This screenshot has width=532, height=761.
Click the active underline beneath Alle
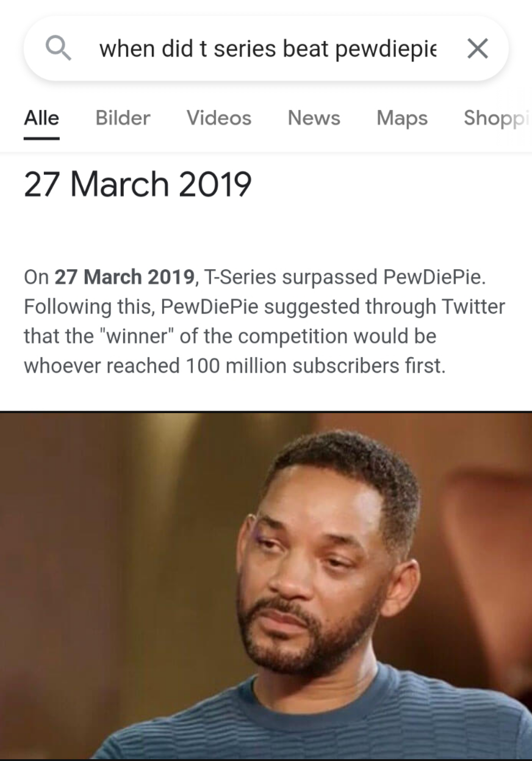tap(41, 139)
